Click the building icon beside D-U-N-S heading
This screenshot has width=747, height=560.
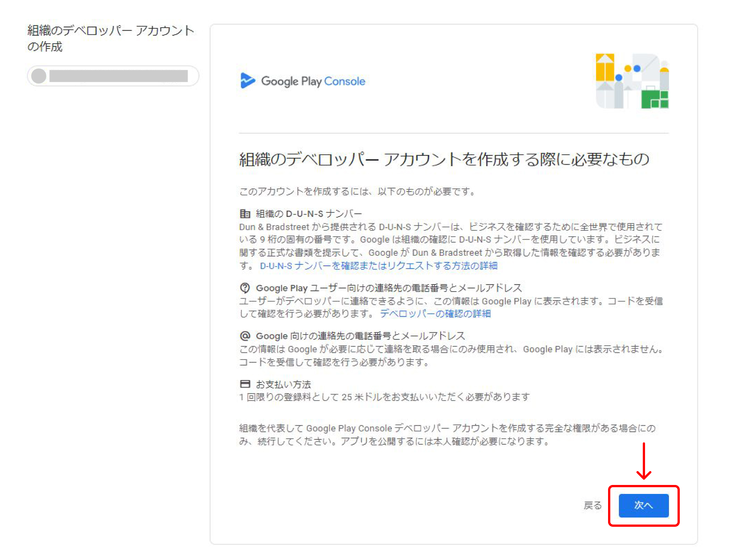tap(245, 214)
